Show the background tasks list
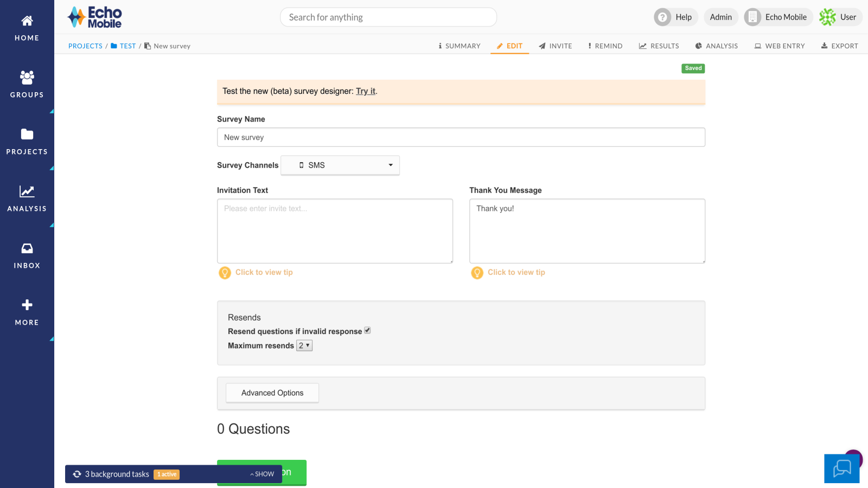 coord(261,473)
